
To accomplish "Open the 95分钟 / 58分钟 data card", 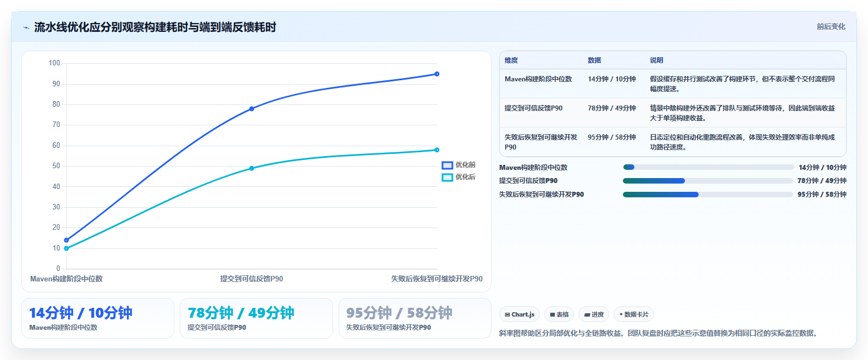I will pyautogui.click(x=415, y=318).
